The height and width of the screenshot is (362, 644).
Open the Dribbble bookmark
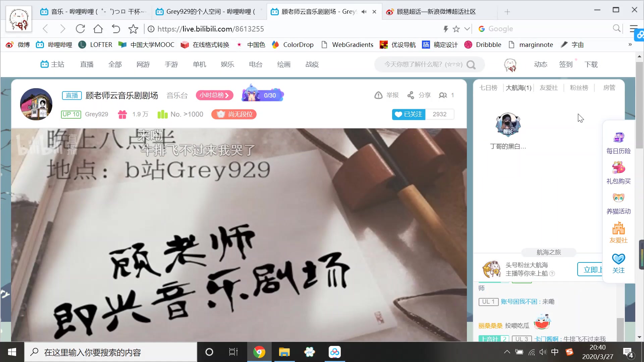[483, 45]
